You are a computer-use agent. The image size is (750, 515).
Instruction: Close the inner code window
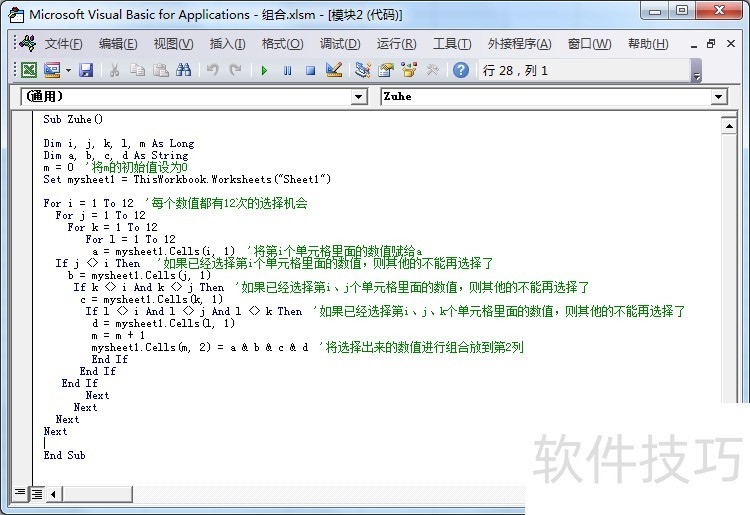coord(731,44)
